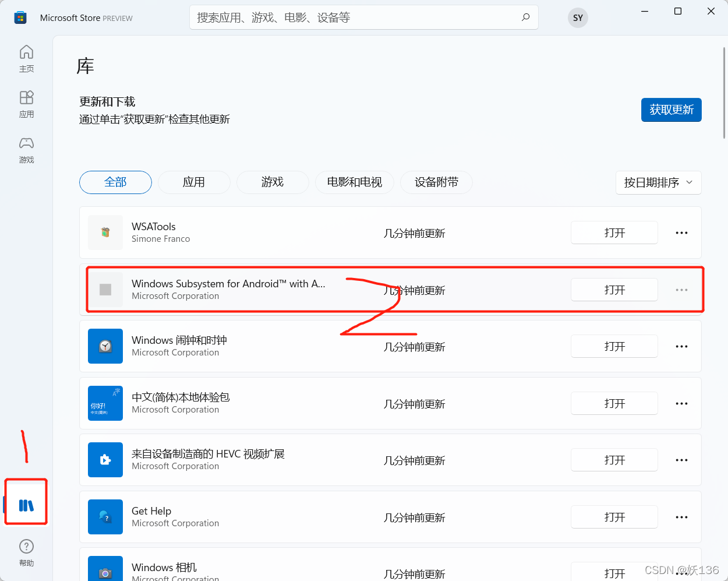Click the Get Help title text
The height and width of the screenshot is (581, 728).
click(151, 511)
